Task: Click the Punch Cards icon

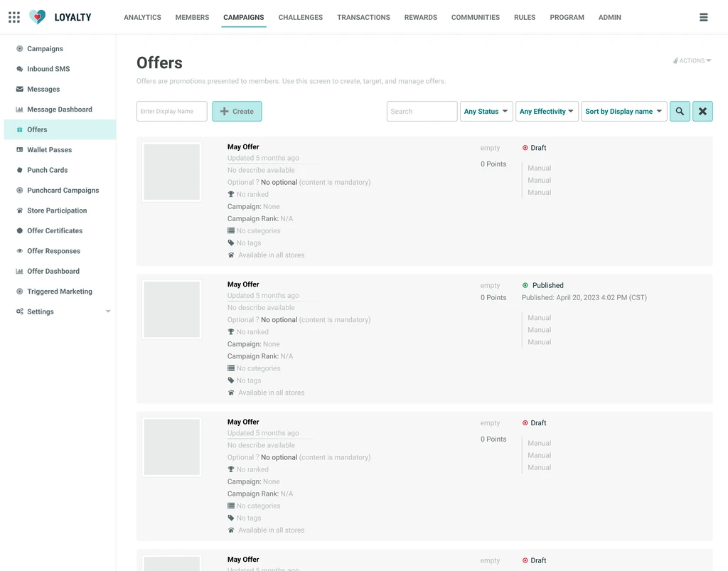Action: [19, 170]
